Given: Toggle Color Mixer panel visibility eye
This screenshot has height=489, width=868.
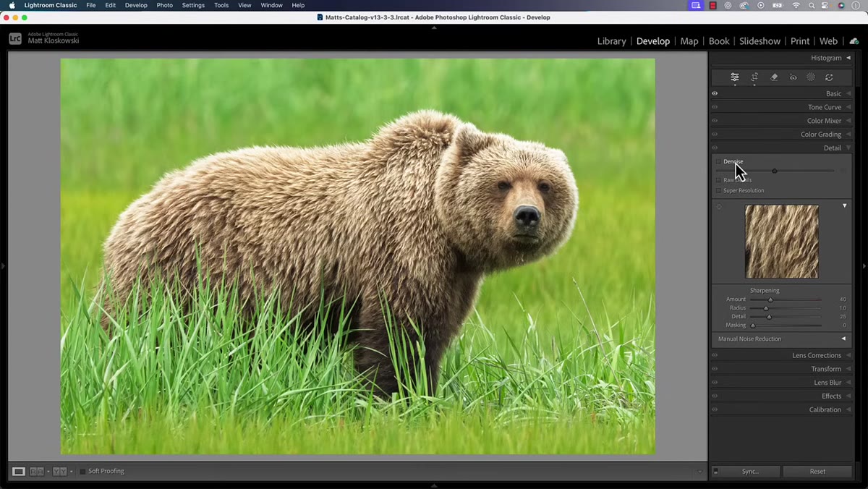Looking at the screenshot, I should [715, 121].
